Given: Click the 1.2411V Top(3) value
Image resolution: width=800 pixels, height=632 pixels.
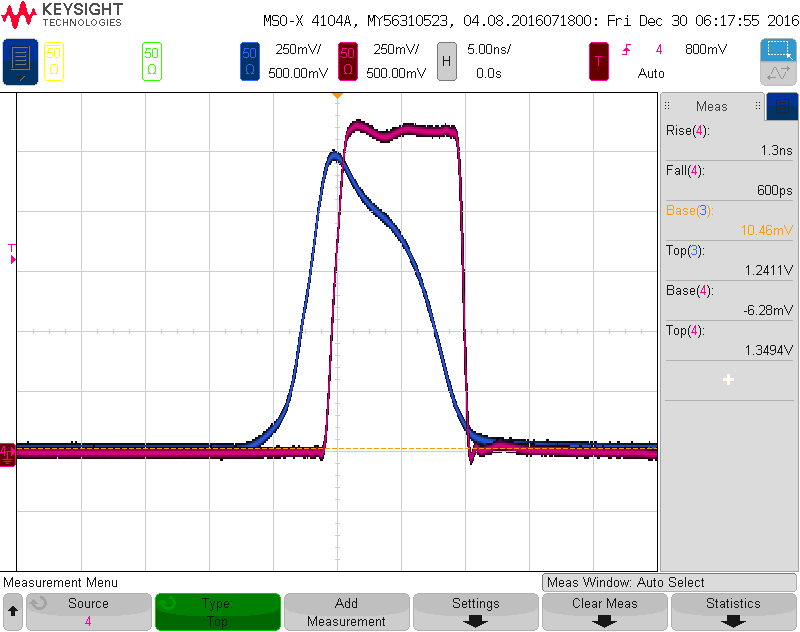Looking at the screenshot, I should [x=769, y=270].
